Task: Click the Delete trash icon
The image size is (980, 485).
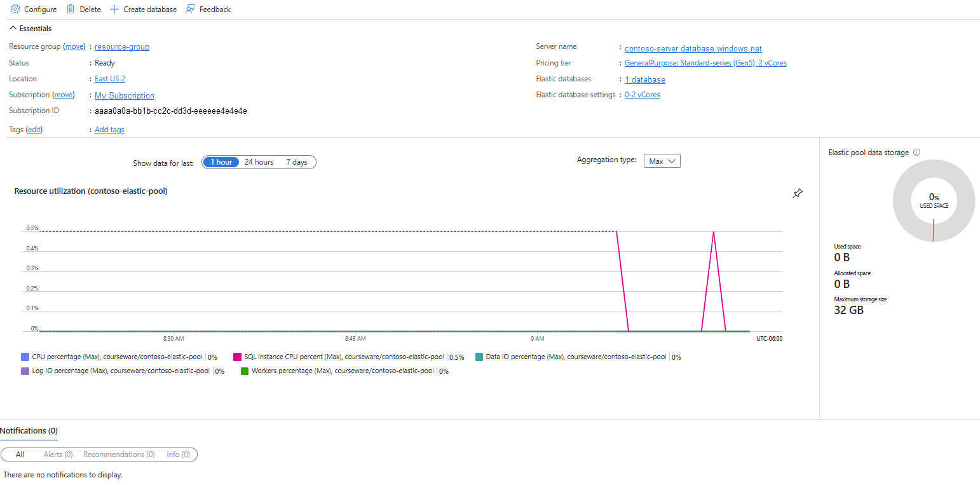Action: point(71,10)
